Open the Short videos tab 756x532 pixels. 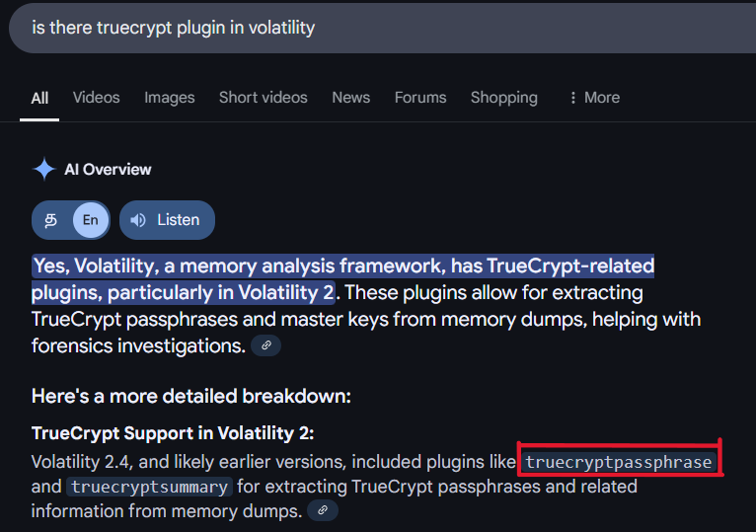(x=263, y=98)
